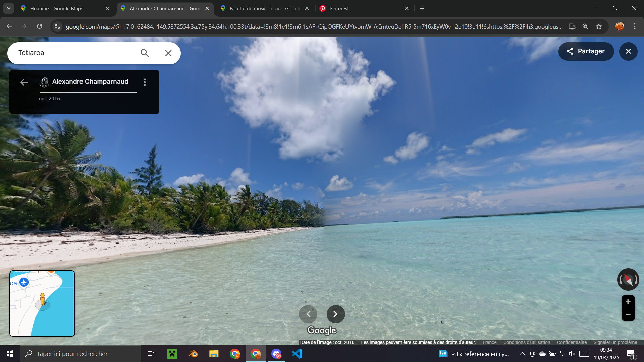Open the notification center icon

pos(631,354)
